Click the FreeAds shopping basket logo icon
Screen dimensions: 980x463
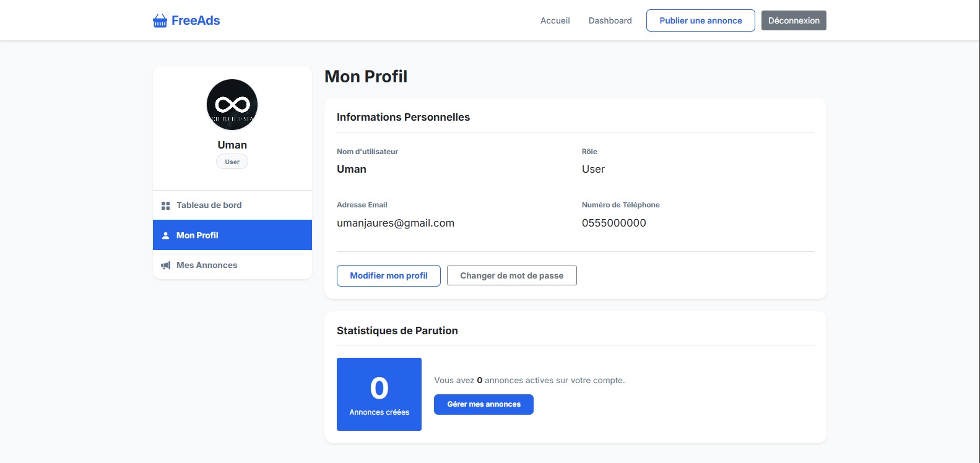(x=160, y=21)
